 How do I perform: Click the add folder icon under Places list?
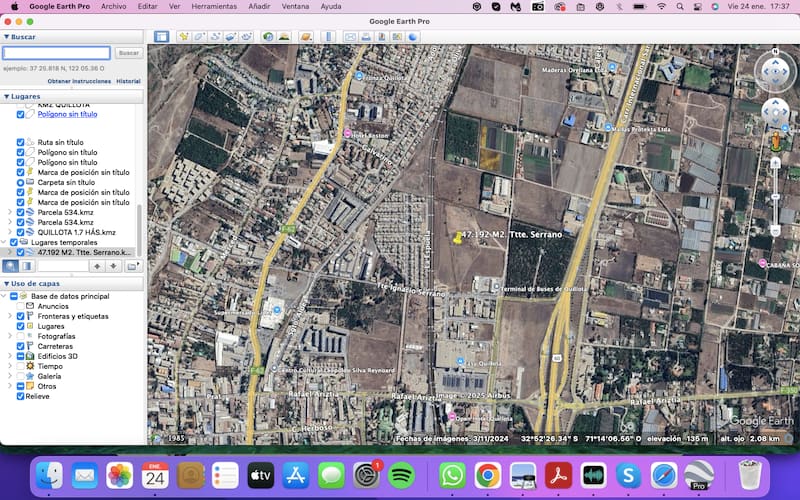point(133,266)
